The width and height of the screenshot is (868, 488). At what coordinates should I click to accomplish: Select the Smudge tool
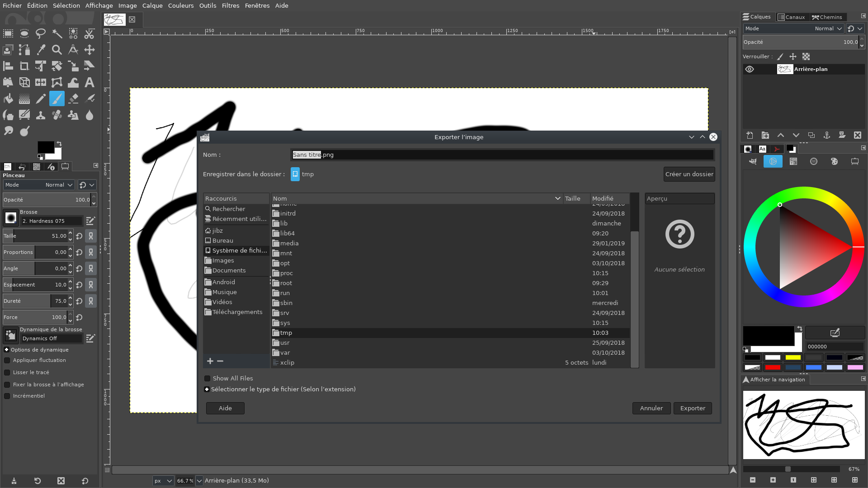click(8, 131)
